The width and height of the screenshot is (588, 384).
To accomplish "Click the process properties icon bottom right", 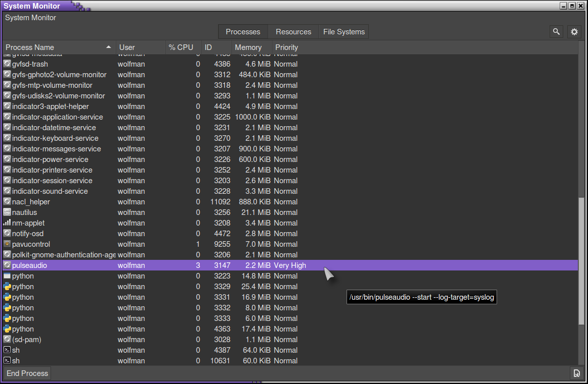I will coord(576,373).
